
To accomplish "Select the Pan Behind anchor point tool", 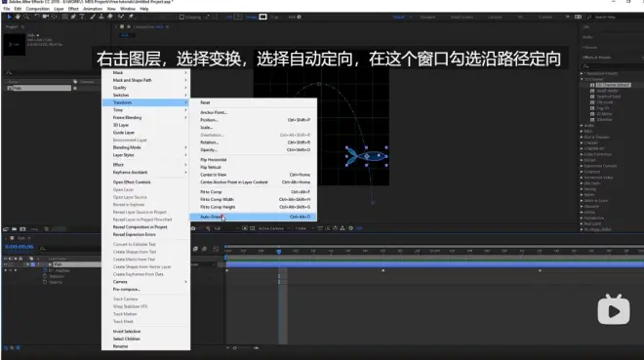I will pyautogui.click(x=55, y=17).
